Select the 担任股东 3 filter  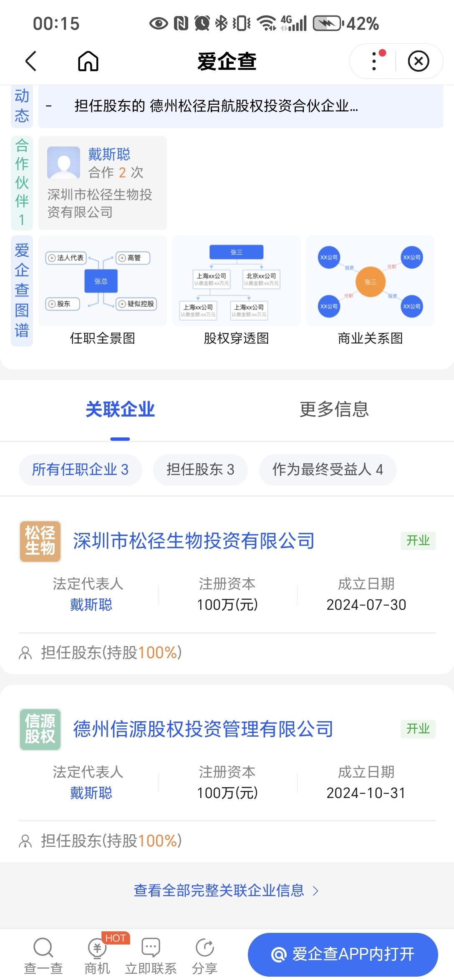tap(200, 470)
